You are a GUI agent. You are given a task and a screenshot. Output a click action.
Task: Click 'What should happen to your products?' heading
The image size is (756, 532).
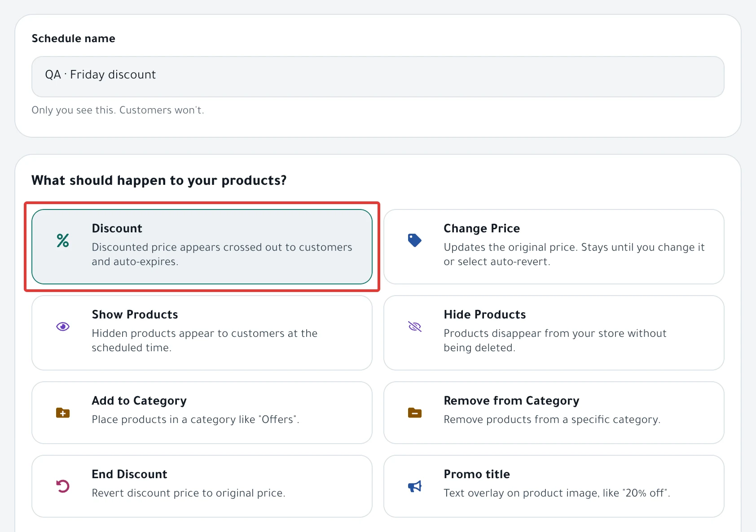(159, 180)
